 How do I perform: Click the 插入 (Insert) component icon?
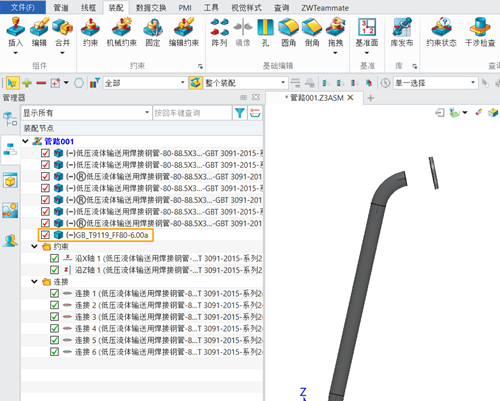point(15,27)
